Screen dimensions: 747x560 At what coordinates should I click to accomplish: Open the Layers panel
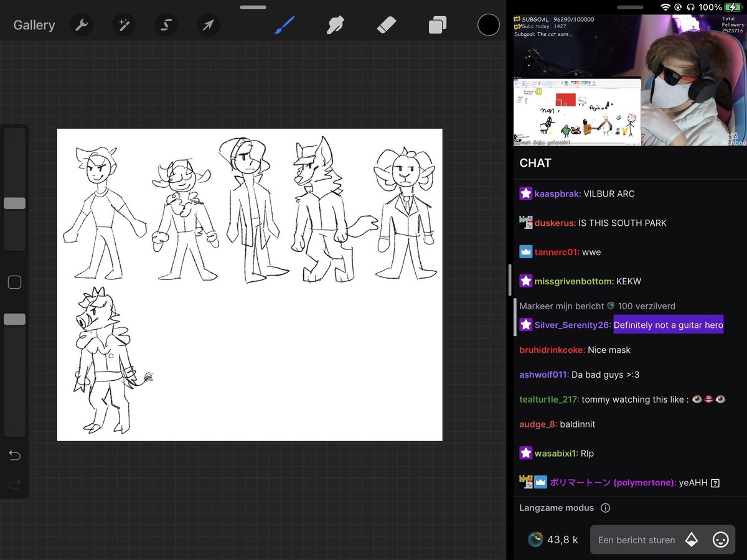coord(438,25)
